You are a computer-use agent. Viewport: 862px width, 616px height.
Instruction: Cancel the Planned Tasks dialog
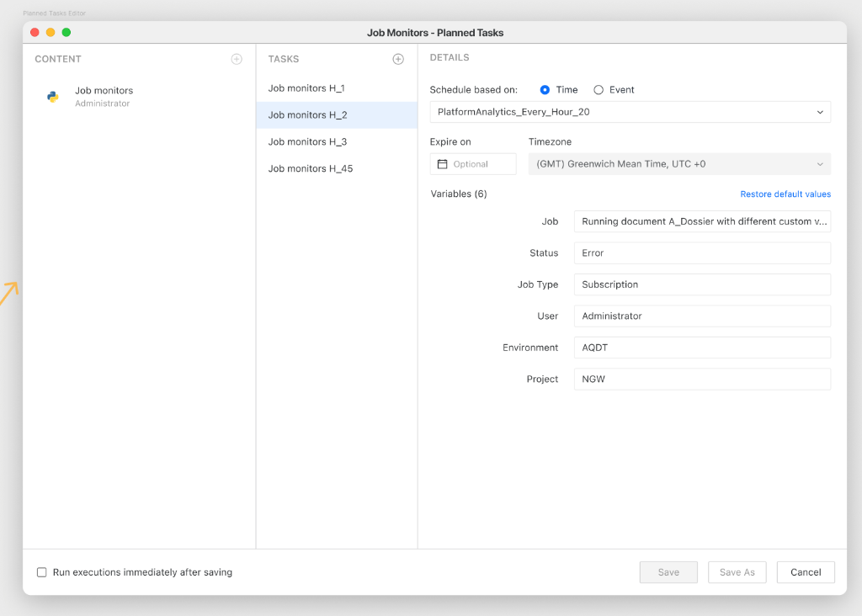pos(805,571)
